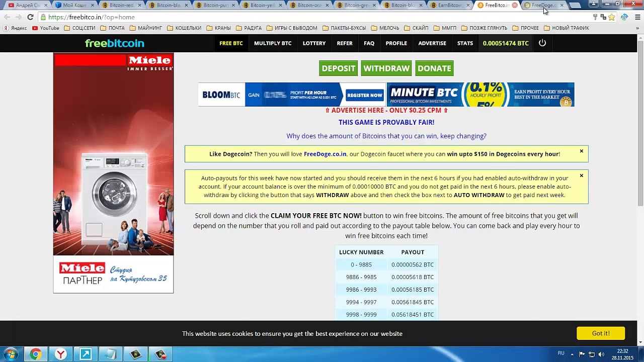The image size is (644, 362).
Task: Open the ММГП bookmarks folder
Action: (x=445, y=28)
